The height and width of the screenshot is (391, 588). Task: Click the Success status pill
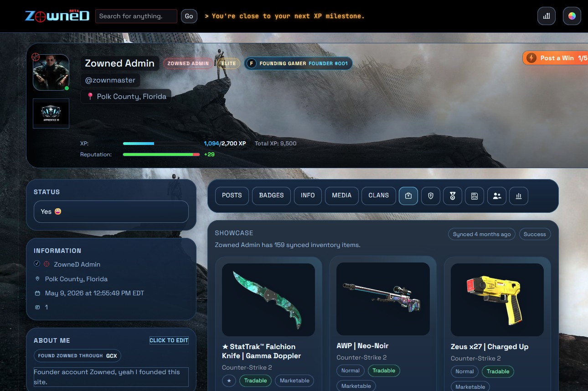pos(535,234)
